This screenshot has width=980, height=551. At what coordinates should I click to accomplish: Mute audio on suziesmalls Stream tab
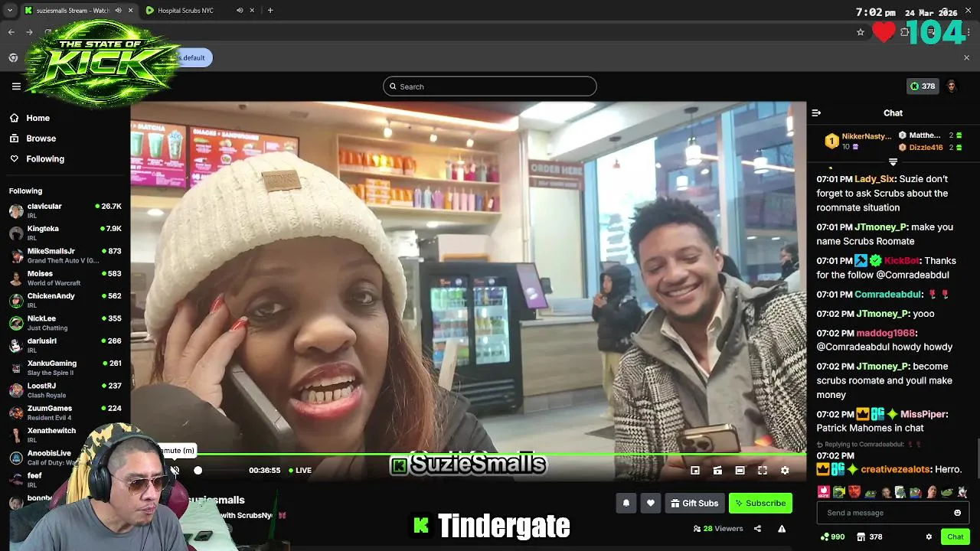tap(119, 10)
